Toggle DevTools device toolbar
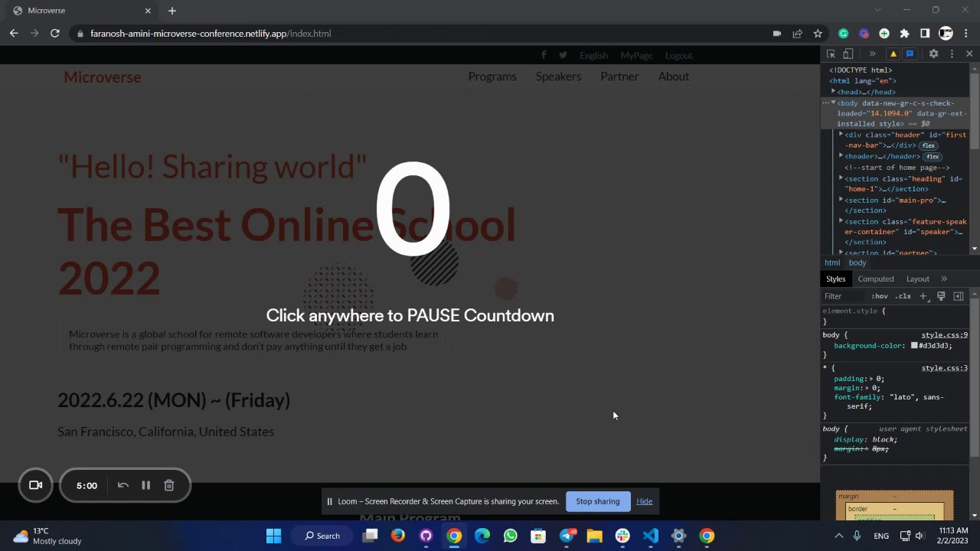The image size is (980, 551). click(x=848, y=54)
